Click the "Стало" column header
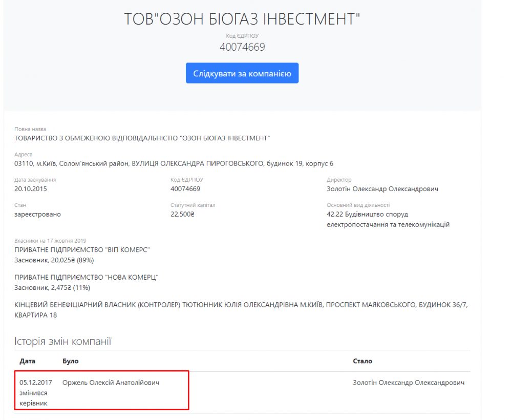Viewport: 512px width, 420px height. click(362, 361)
